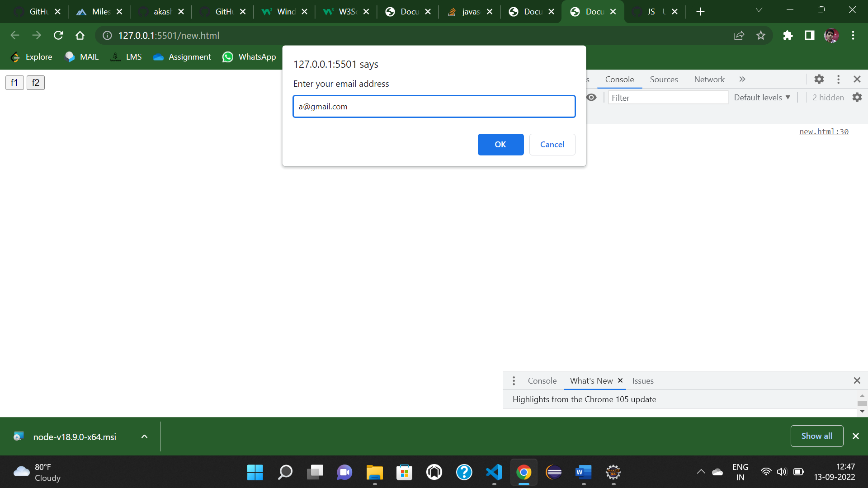Go to the Chrome home page

(x=80, y=35)
